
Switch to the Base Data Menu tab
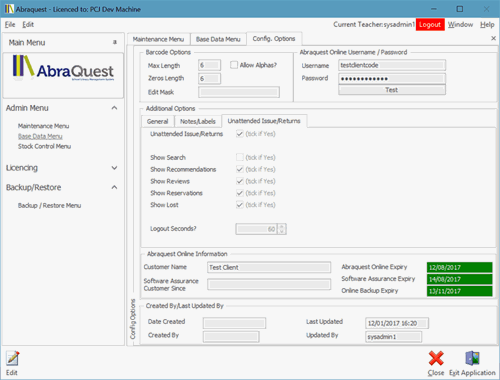pos(218,39)
